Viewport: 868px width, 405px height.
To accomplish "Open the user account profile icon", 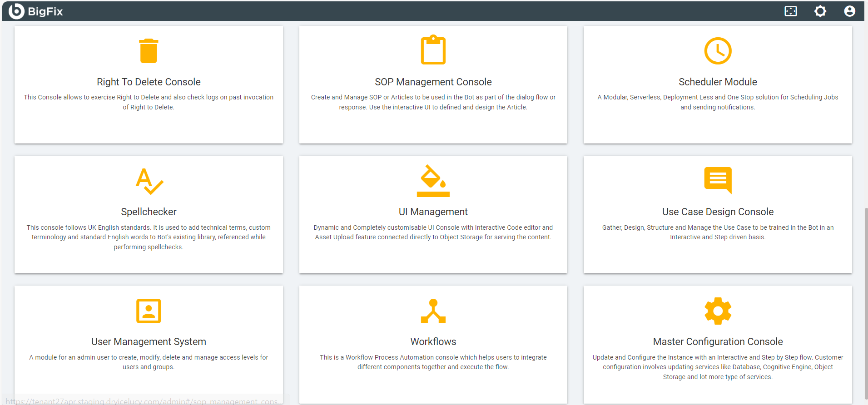I will 849,11.
